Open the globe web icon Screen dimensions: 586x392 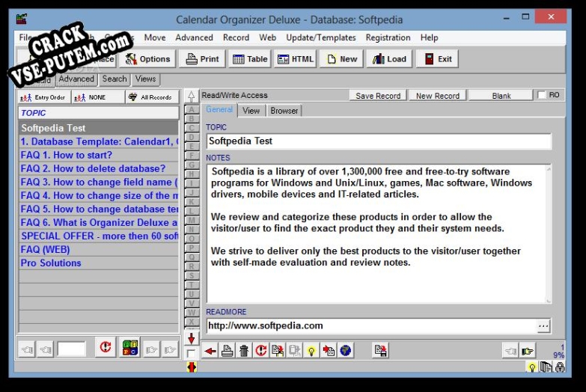tap(345, 351)
